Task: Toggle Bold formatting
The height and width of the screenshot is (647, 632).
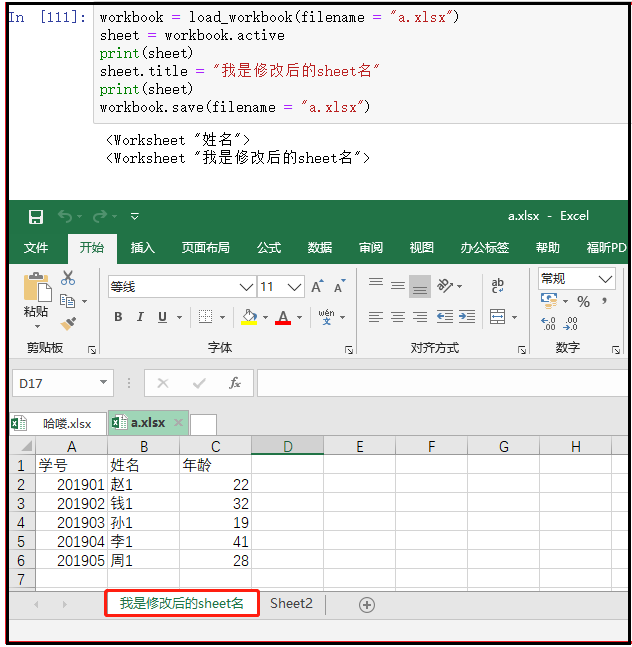Action: [118, 317]
